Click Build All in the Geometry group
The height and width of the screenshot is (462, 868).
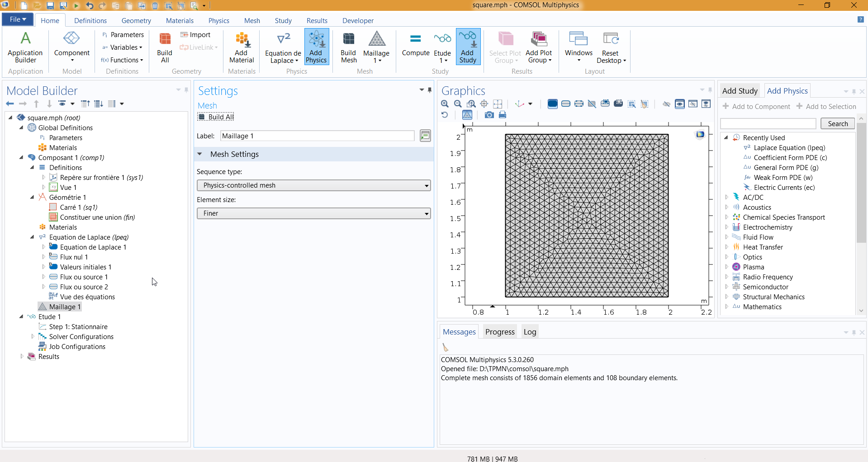165,47
